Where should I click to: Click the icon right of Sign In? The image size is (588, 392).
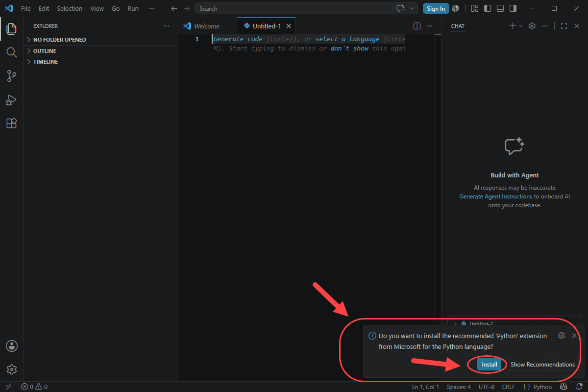click(455, 8)
